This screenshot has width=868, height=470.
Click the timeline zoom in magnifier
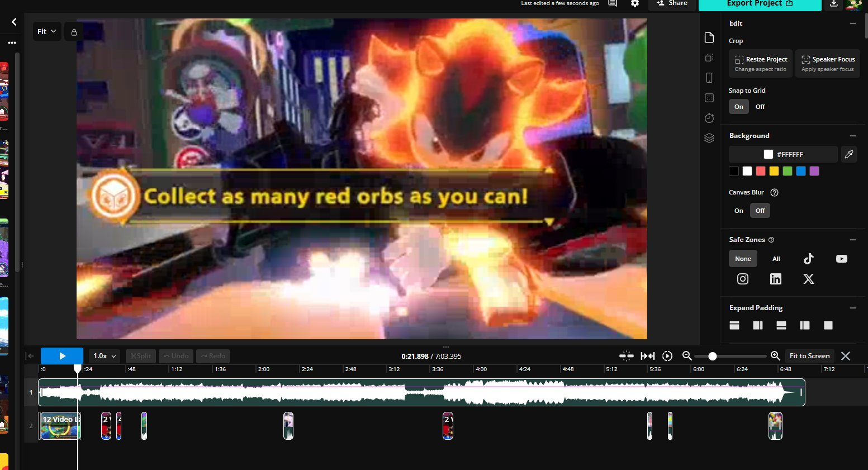click(x=775, y=356)
